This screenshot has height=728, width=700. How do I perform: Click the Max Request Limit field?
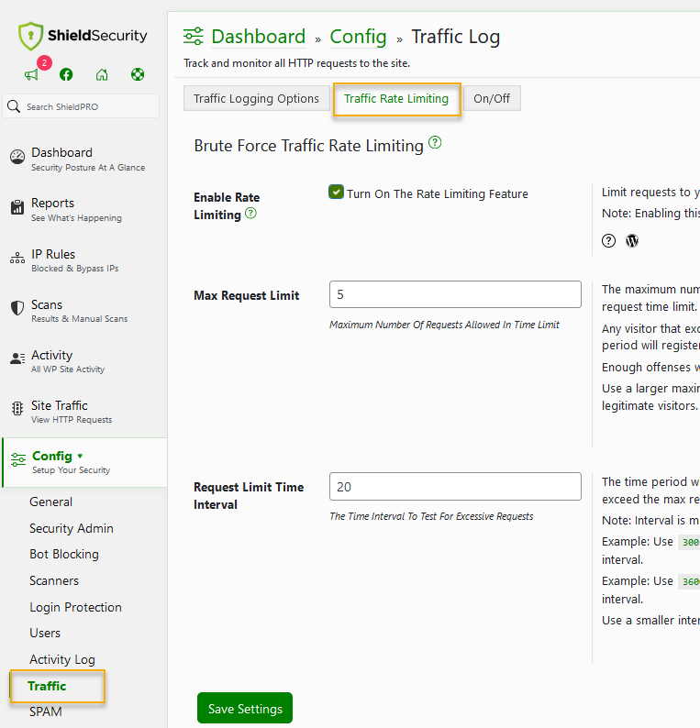(x=455, y=294)
